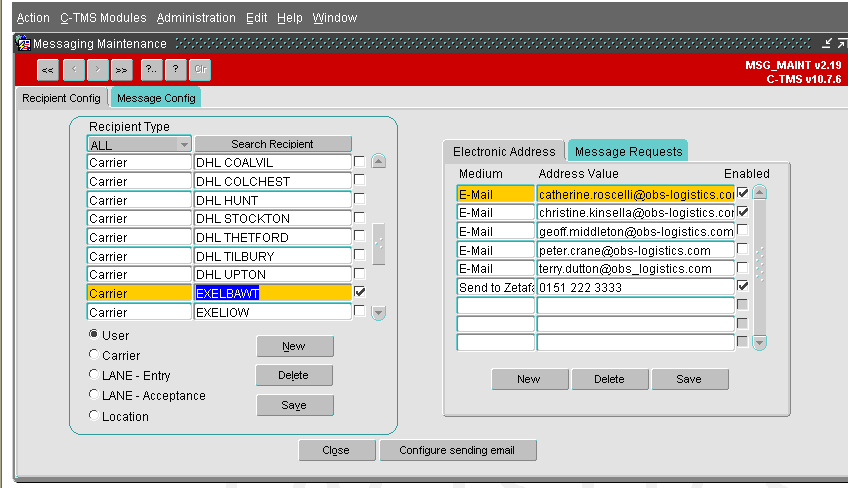Open the Edit menu
Viewport: 848px width, 488px height.
[x=256, y=18]
